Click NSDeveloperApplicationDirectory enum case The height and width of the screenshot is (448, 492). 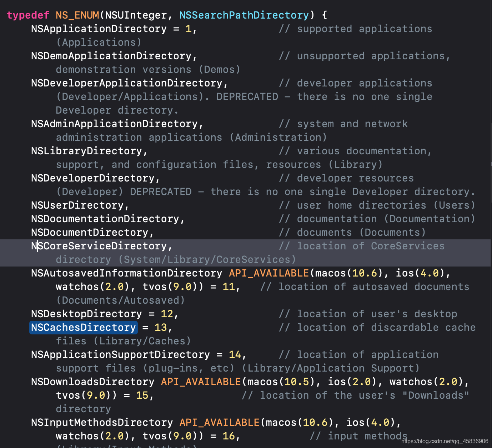tap(127, 83)
